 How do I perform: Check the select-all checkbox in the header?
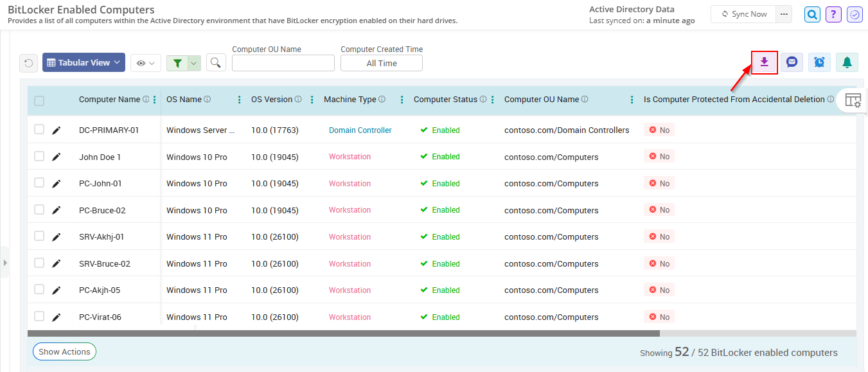point(39,100)
